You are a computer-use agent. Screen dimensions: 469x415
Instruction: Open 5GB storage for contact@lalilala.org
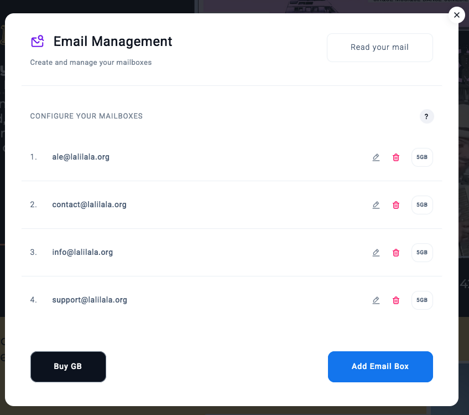tap(422, 205)
